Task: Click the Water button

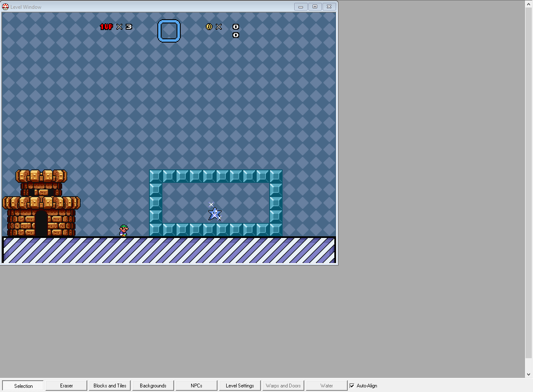Action: 327,386
